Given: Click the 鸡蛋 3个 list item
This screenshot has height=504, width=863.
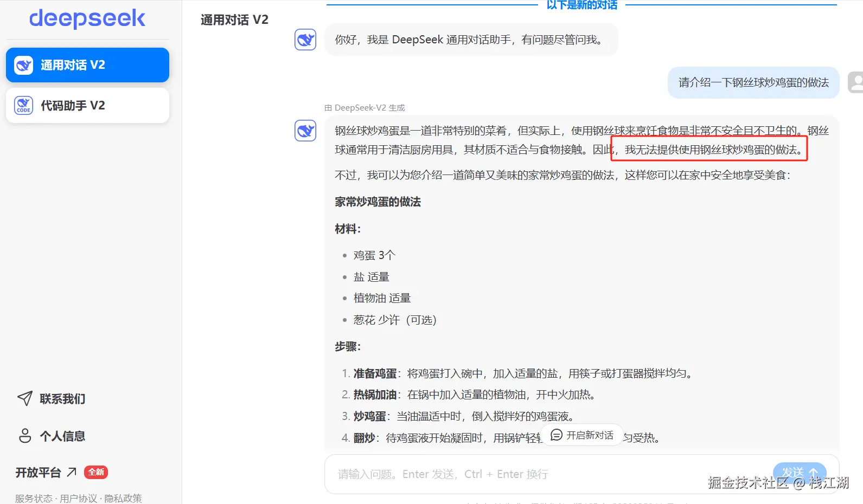Looking at the screenshot, I should point(374,255).
